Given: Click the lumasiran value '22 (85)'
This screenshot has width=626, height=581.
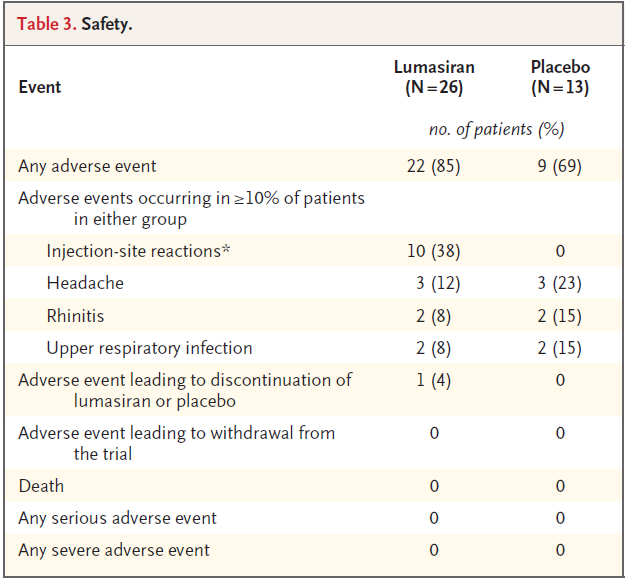Looking at the screenshot, I should [434, 166].
